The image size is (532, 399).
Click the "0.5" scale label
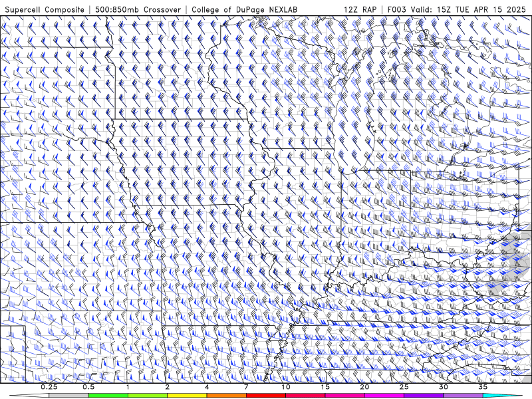[x=88, y=387]
